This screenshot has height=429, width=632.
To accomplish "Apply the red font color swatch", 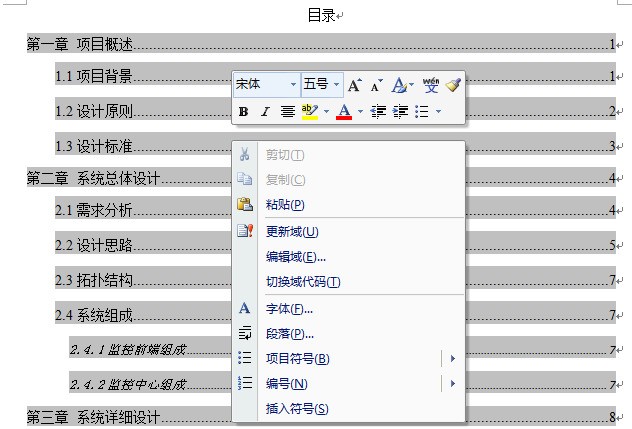I will pyautogui.click(x=344, y=112).
